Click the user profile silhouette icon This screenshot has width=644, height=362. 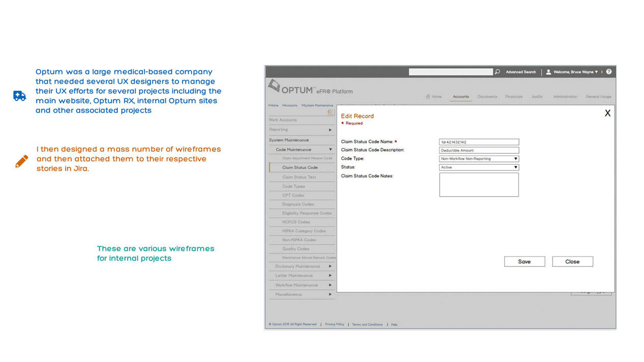click(x=548, y=72)
